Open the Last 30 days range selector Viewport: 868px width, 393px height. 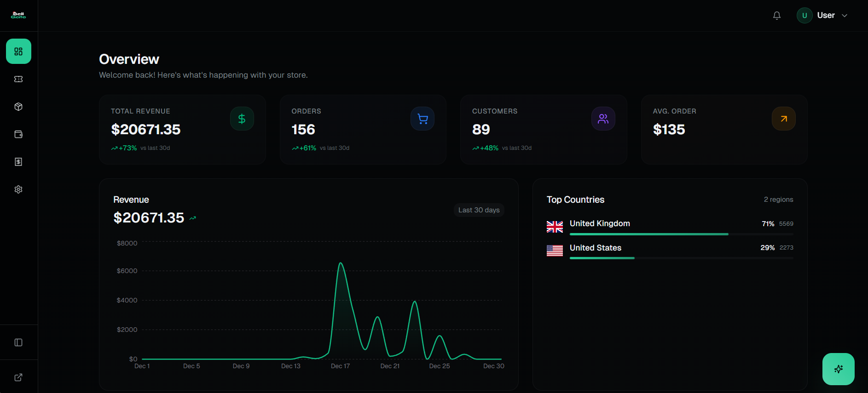(479, 210)
